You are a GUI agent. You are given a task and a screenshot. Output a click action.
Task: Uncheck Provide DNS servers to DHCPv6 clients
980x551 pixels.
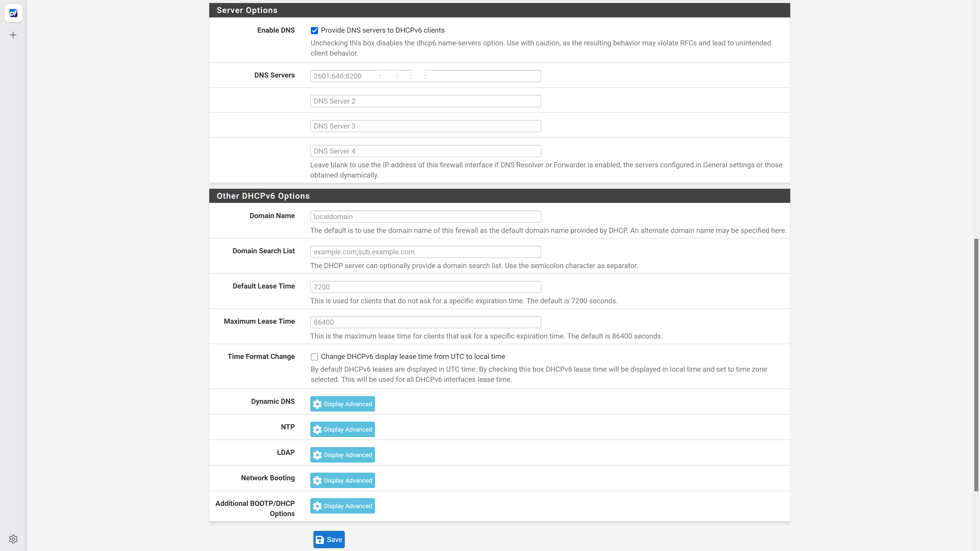pos(314,30)
